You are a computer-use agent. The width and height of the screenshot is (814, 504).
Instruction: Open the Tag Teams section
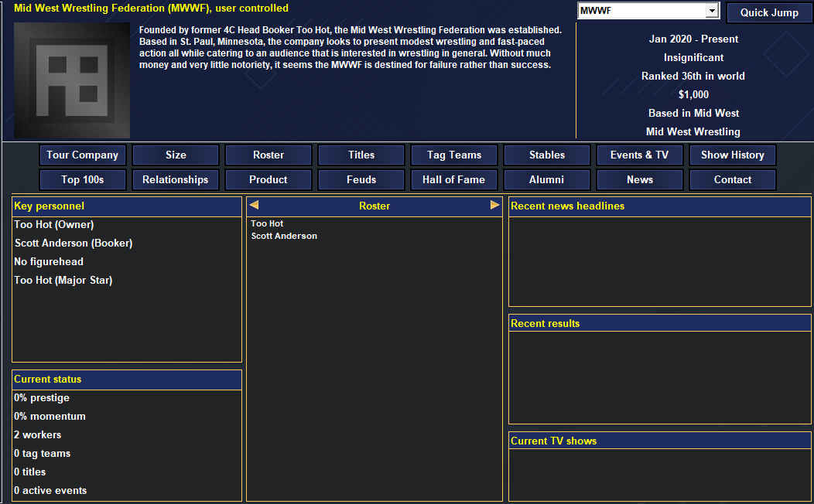click(454, 155)
